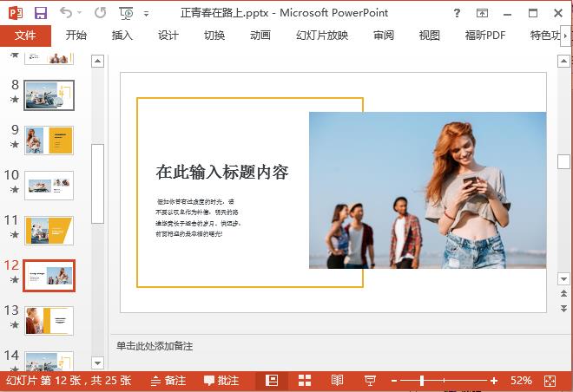This screenshot has width=573, height=392.
Task: Expand the Undo history dropdown arrow
Action: (82, 14)
